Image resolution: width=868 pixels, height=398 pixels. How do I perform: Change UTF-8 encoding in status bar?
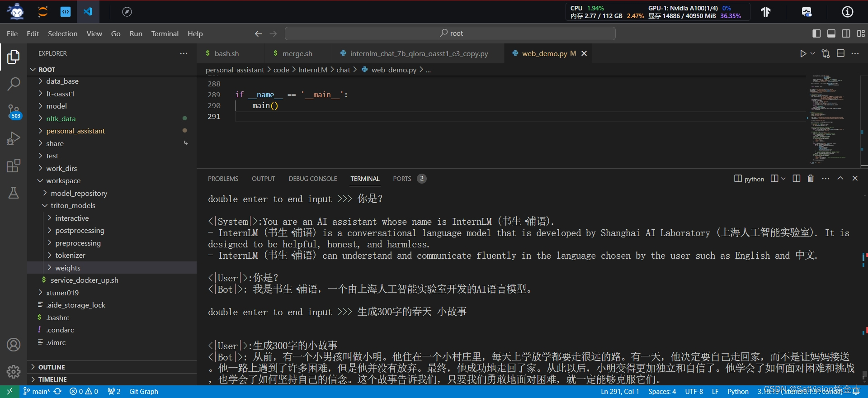point(694,391)
